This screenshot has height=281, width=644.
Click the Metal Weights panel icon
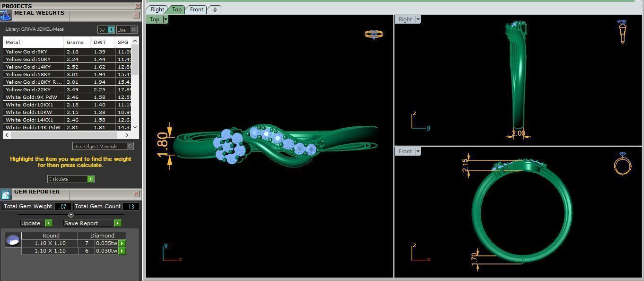(x=5, y=15)
